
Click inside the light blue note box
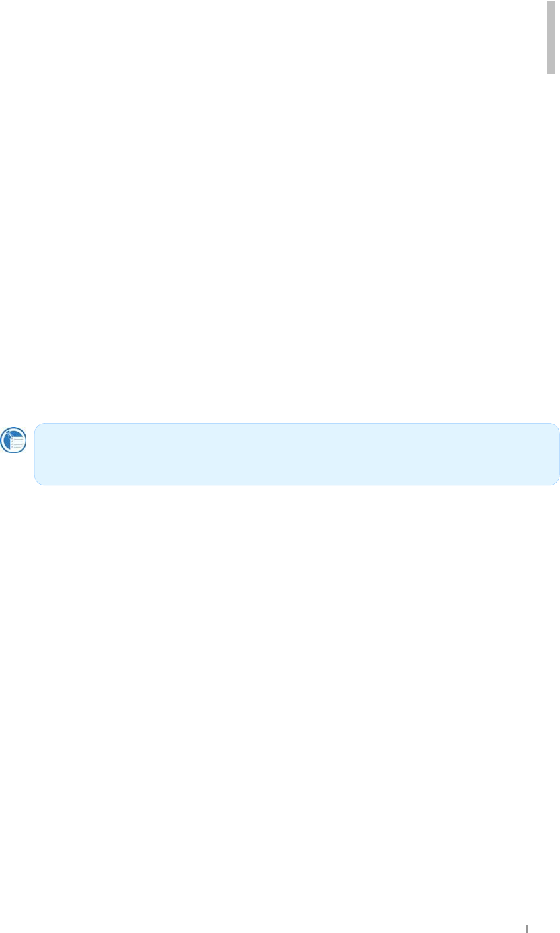click(297, 454)
